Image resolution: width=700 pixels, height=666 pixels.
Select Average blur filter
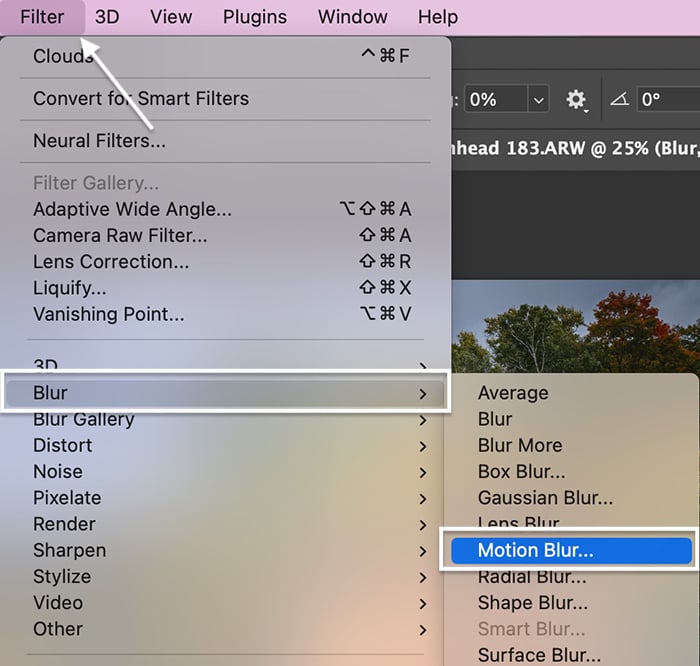(x=571, y=393)
